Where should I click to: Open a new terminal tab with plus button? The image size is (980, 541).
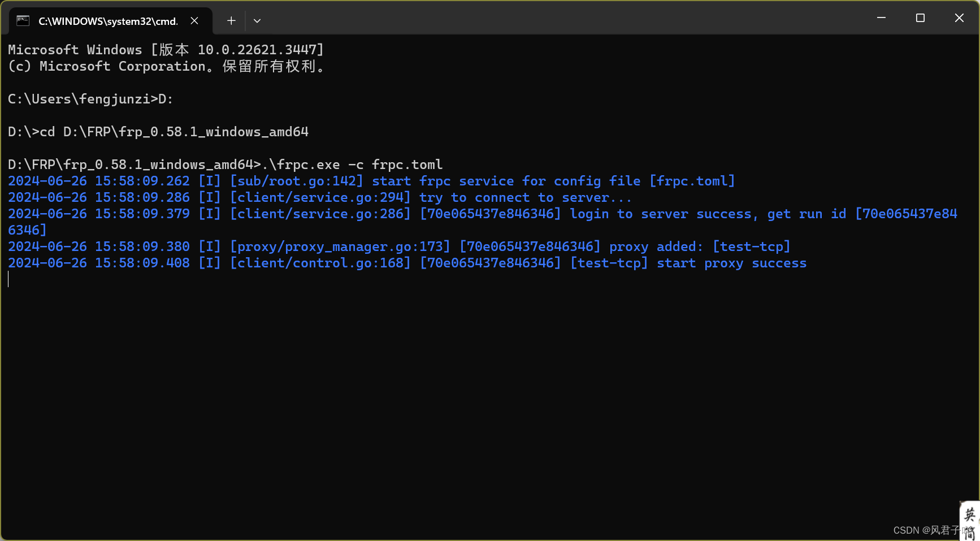click(x=231, y=20)
